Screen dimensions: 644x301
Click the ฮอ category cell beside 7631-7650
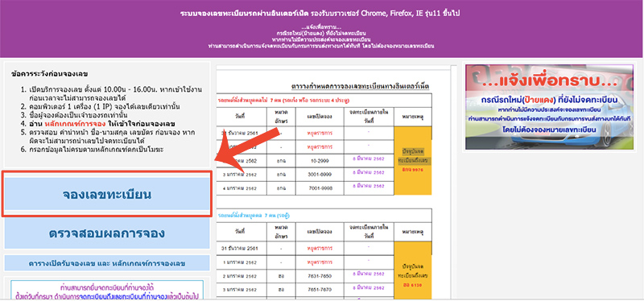(x=281, y=276)
